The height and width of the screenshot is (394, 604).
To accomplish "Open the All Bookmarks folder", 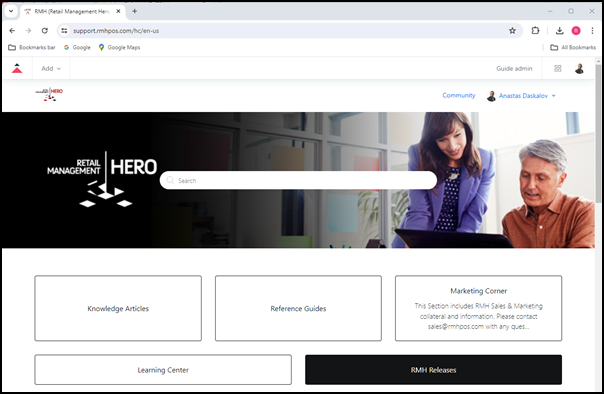I will click(x=573, y=47).
